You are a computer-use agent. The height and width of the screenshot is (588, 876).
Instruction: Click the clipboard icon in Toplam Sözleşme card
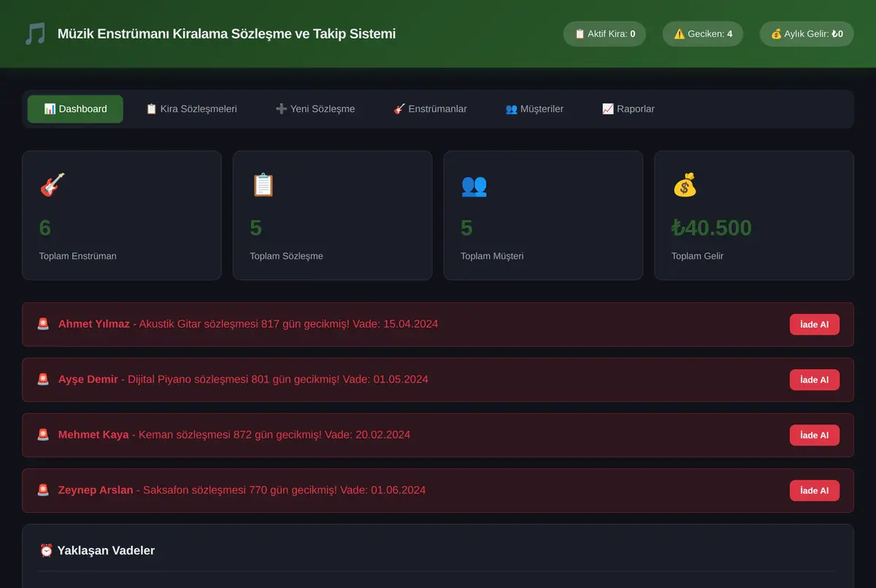[x=263, y=185]
